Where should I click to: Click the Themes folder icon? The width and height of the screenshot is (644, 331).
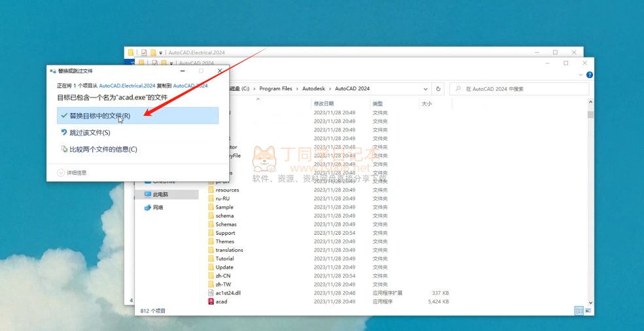tap(211, 241)
